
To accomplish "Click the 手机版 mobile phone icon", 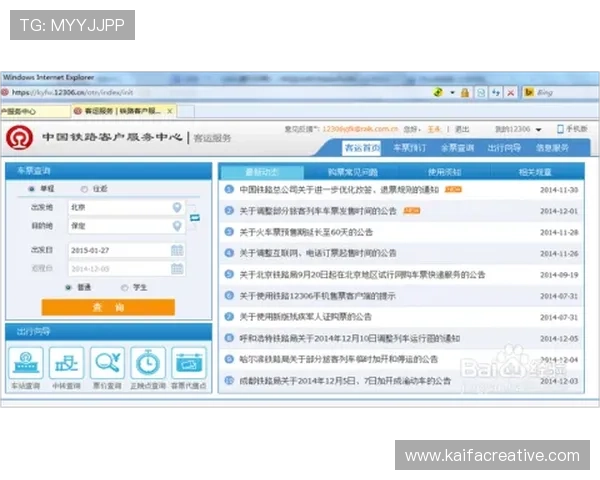I will coord(560,129).
